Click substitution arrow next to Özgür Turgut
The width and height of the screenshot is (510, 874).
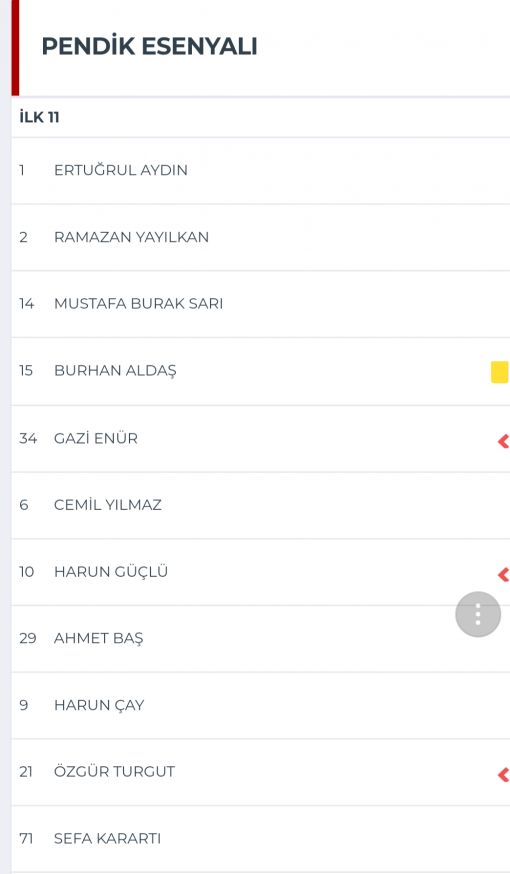[x=503, y=774]
